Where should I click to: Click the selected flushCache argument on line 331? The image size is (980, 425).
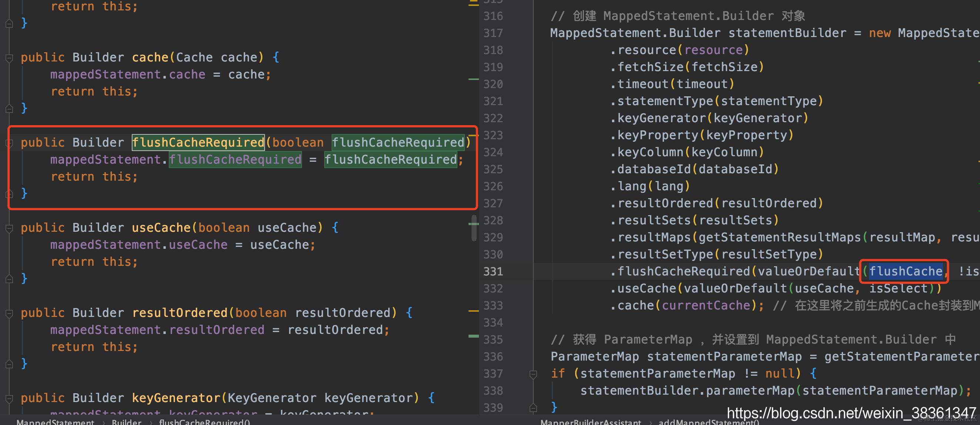point(906,272)
